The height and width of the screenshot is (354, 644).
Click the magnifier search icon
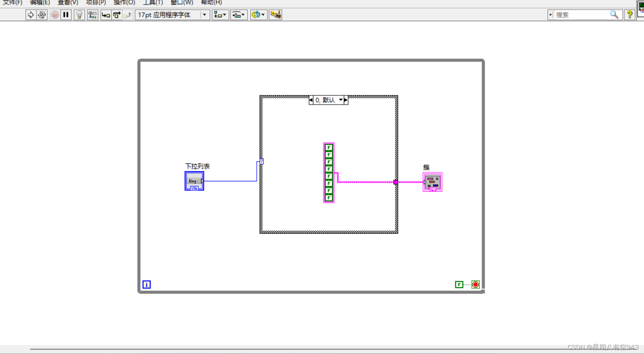(x=614, y=15)
